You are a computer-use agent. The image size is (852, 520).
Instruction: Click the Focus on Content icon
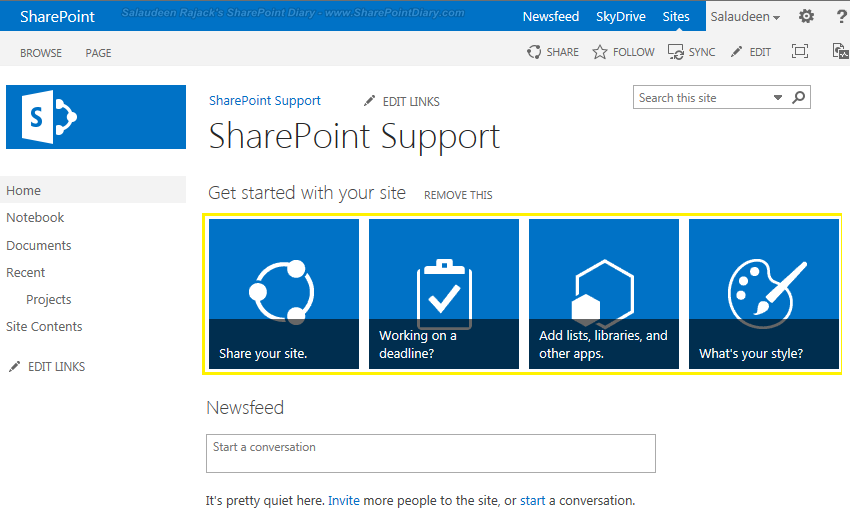[800, 51]
